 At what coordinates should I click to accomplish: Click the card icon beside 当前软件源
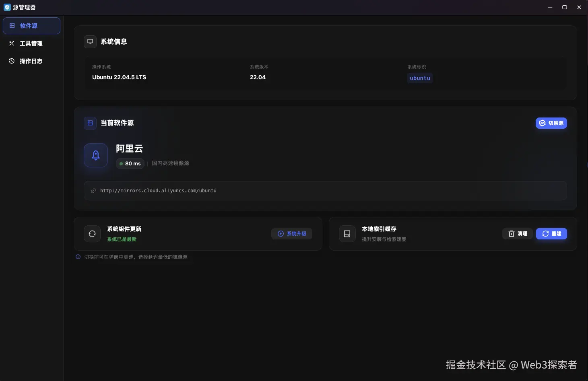[89, 123]
